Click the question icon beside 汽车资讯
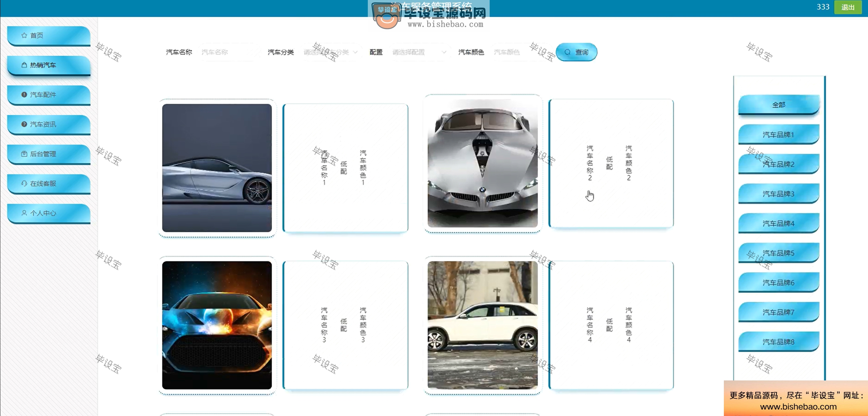The image size is (868, 416). (24, 124)
